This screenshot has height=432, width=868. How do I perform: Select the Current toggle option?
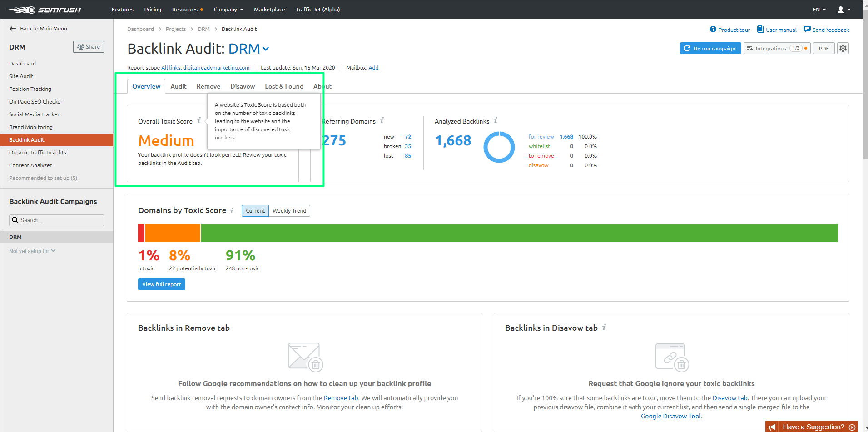point(255,211)
